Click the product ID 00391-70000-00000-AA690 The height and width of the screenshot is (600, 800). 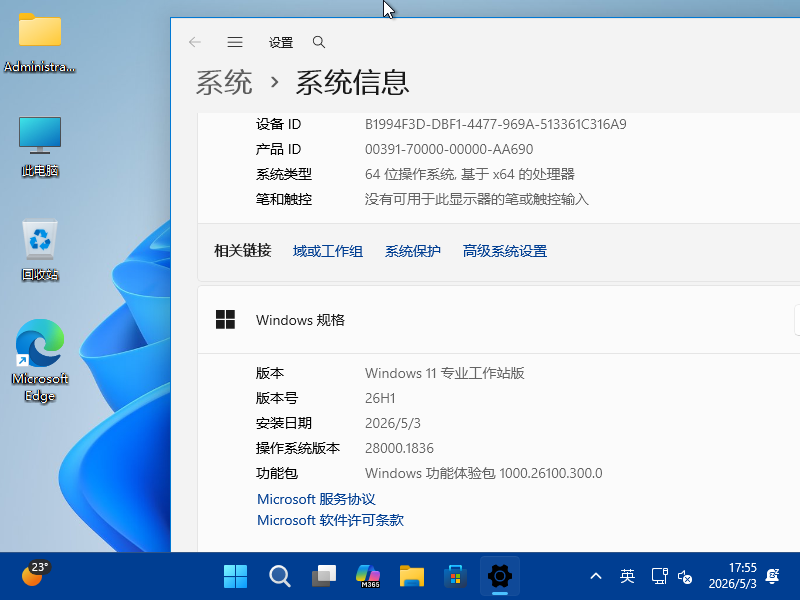pyautogui.click(x=449, y=149)
